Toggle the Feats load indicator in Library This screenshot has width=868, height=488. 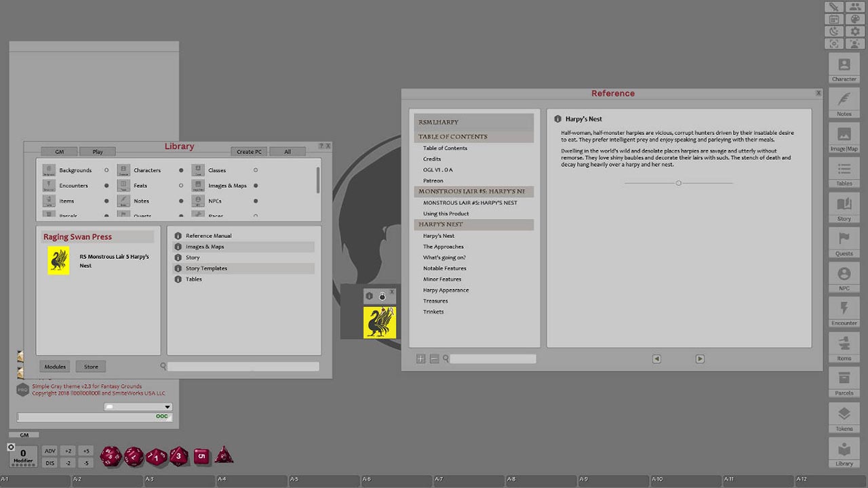click(x=180, y=185)
